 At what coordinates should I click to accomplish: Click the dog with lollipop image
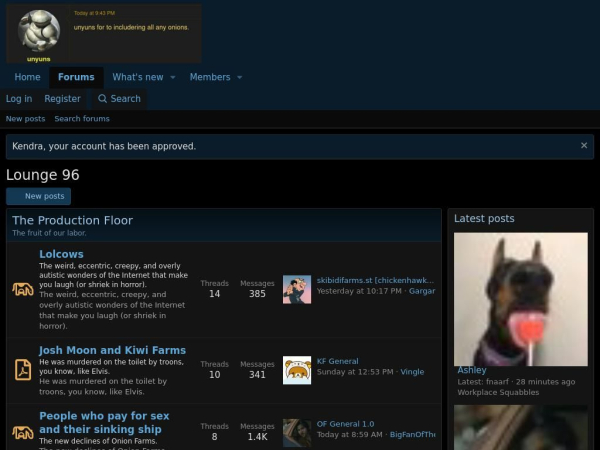pos(521,299)
